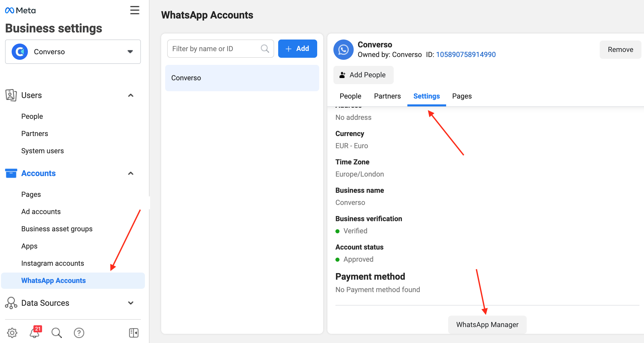Open Partners under Users in sidebar
The width and height of the screenshot is (644, 343).
click(34, 134)
